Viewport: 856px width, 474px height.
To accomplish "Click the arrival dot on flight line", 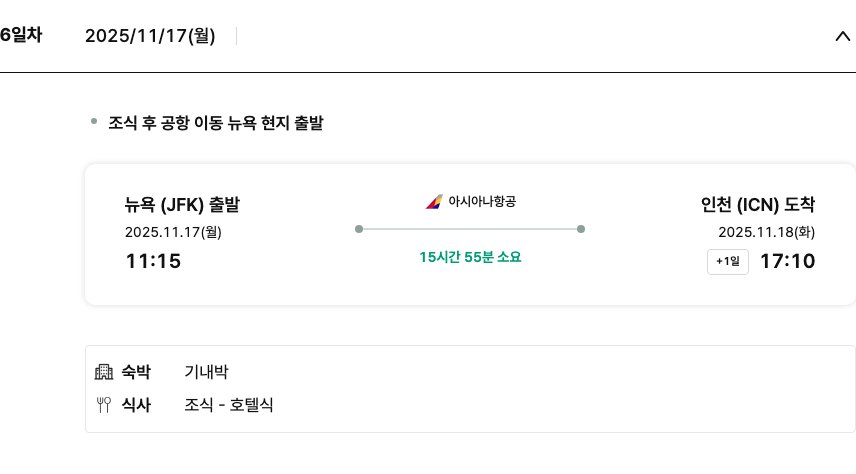I will click(581, 229).
